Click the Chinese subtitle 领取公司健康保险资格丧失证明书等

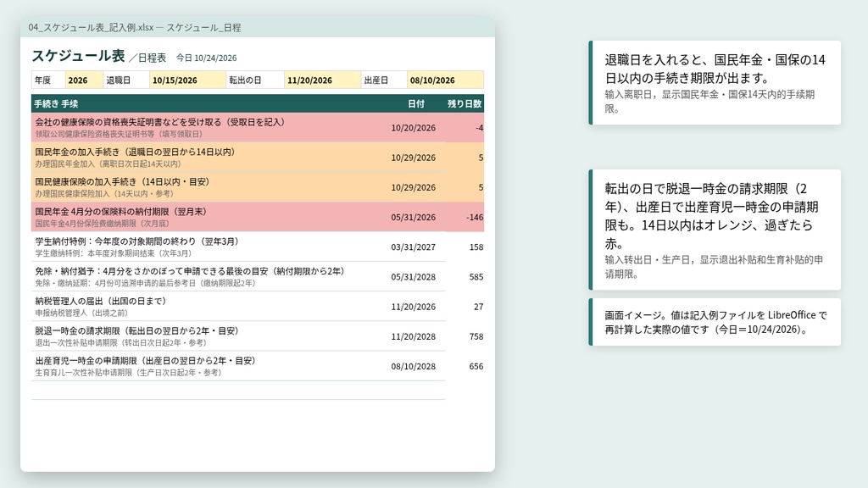[119, 134]
